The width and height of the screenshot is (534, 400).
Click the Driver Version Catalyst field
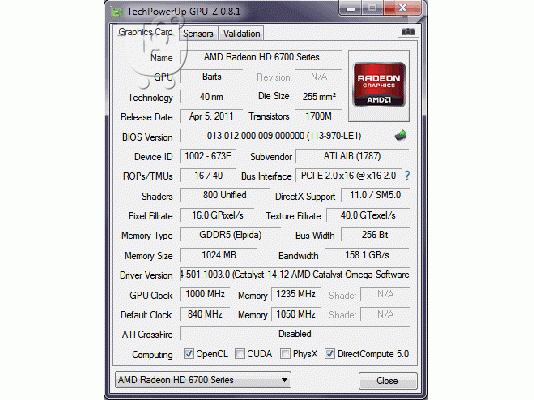pos(295,274)
